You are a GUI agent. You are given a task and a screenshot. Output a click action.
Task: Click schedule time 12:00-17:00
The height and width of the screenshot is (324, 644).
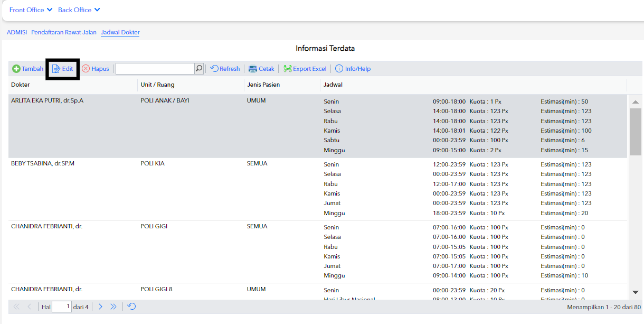point(449,184)
